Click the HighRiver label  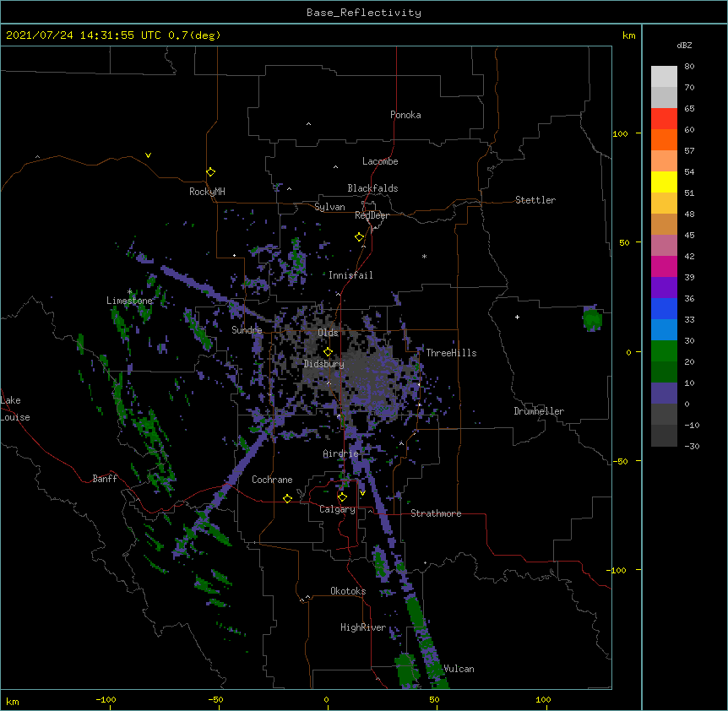click(x=363, y=627)
